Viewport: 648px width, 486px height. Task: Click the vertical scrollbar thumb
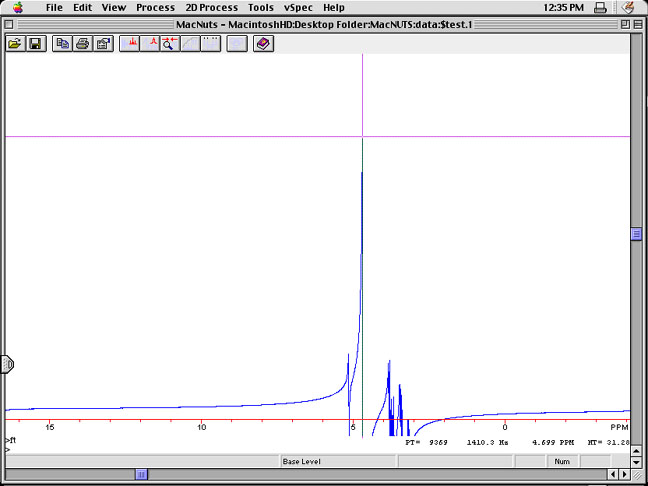[x=635, y=234]
